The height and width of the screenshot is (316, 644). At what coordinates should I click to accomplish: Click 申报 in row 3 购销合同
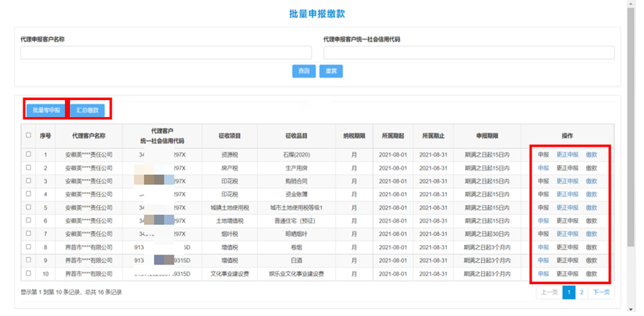(x=544, y=181)
